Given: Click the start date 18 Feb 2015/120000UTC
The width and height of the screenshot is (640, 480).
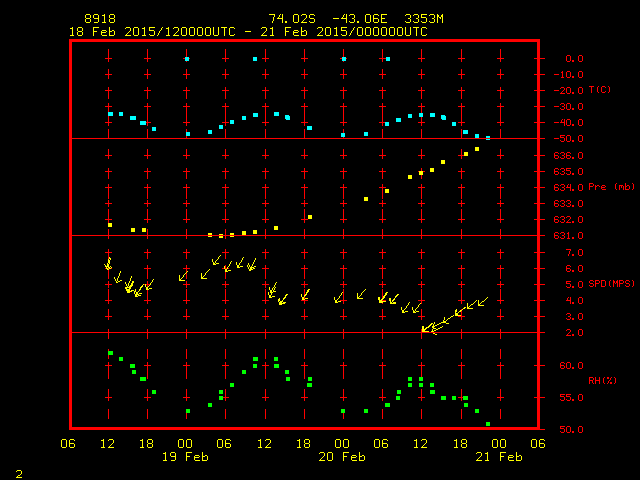Looking at the screenshot, I should tap(152, 32).
